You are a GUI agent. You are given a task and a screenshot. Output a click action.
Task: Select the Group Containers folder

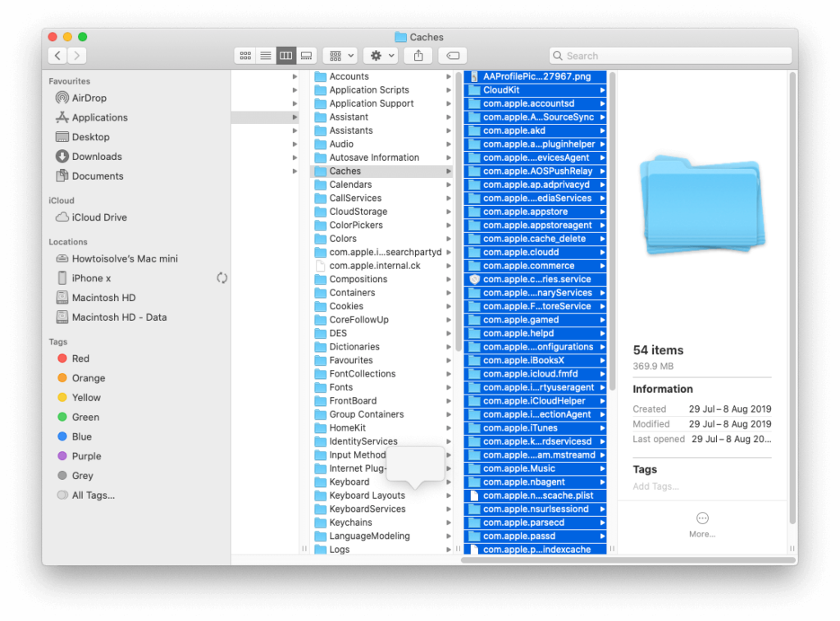point(381,414)
